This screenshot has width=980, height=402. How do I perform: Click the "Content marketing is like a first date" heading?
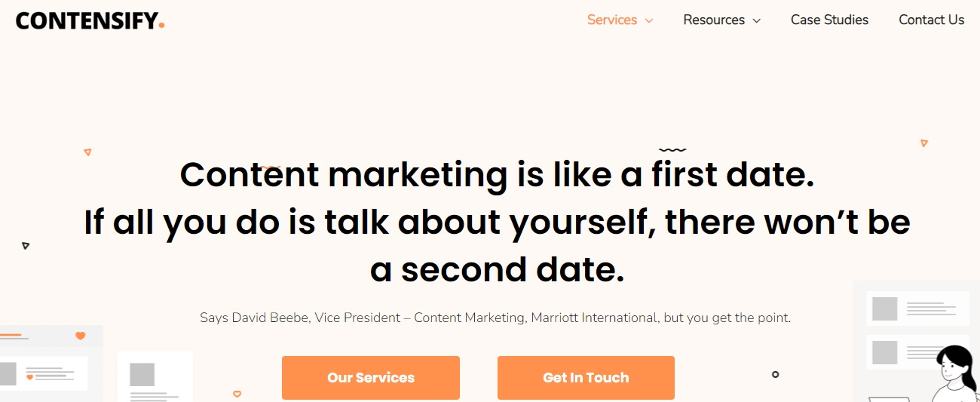(x=497, y=175)
